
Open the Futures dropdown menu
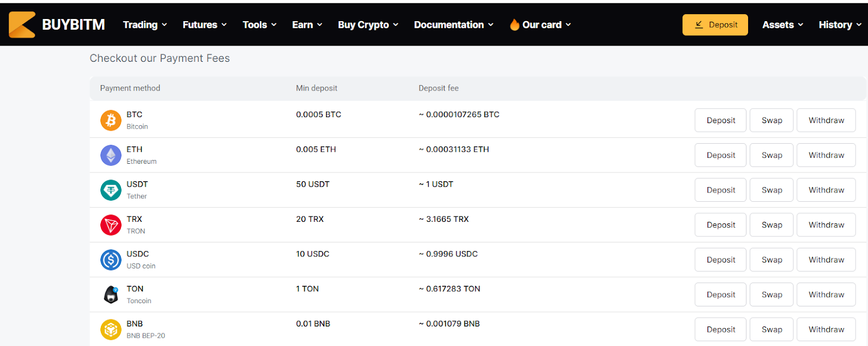click(205, 25)
